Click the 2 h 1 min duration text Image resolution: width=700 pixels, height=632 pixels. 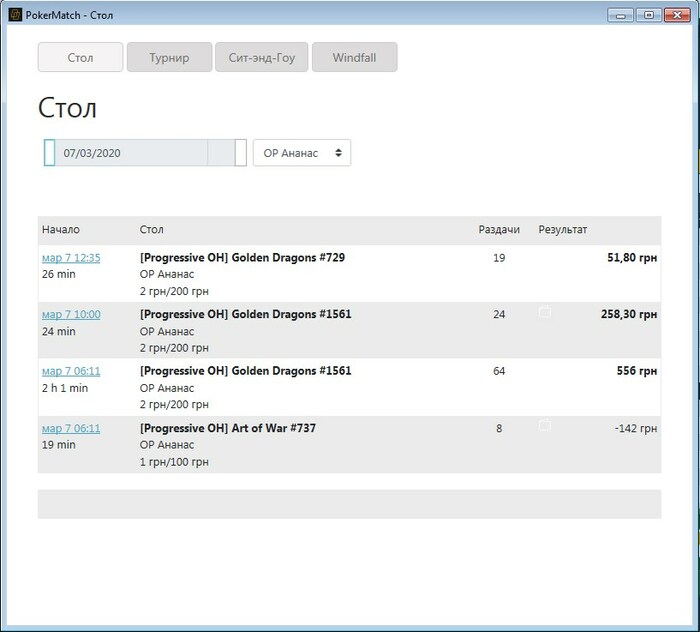click(x=65, y=388)
